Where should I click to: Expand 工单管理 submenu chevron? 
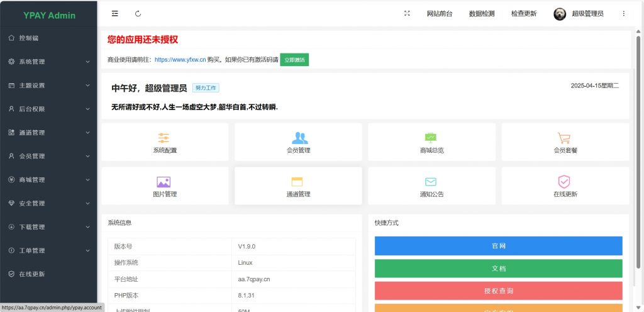(87, 250)
